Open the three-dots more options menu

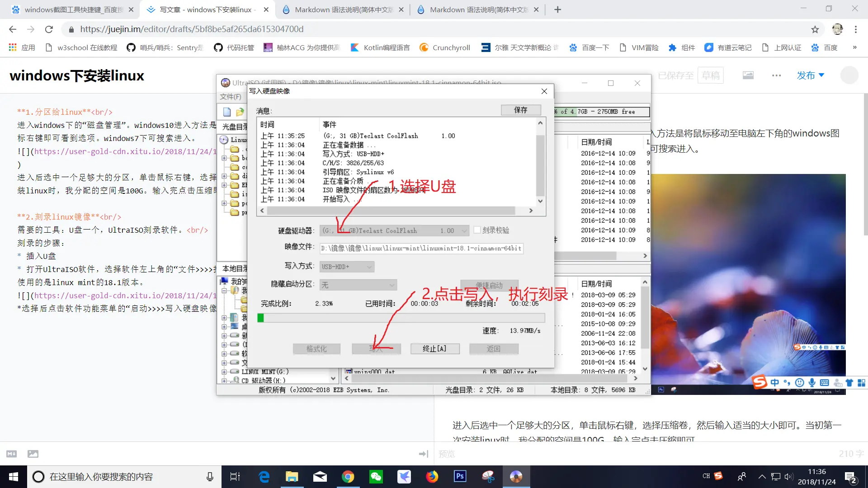pyautogui.click(x=776, y=75)
